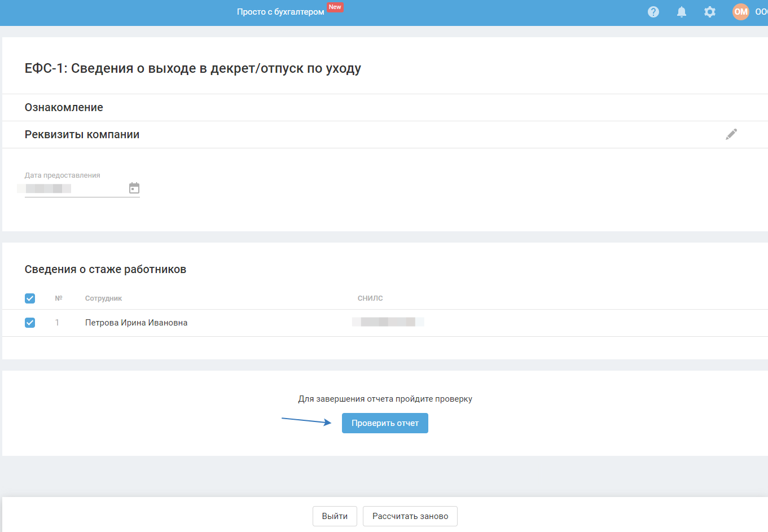This screenshot has width=768, height=532.
Task: Click the Сведения о стаже работников heading
Action: point(106,269)
